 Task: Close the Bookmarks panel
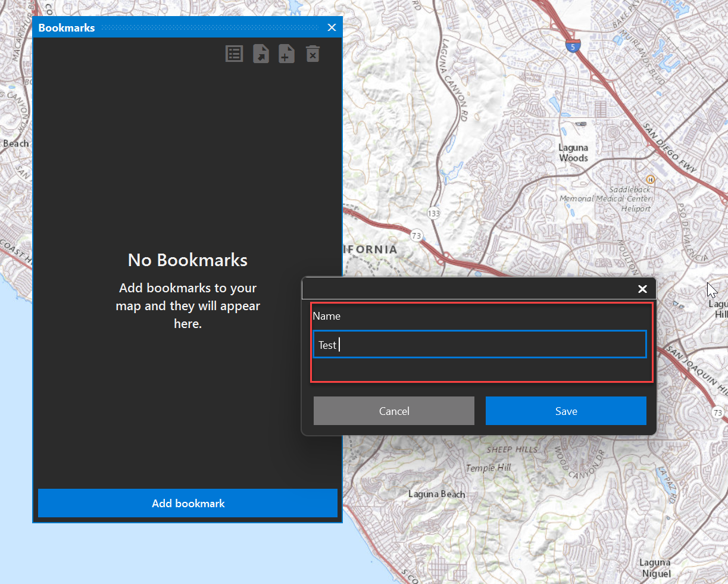point(332,27)
